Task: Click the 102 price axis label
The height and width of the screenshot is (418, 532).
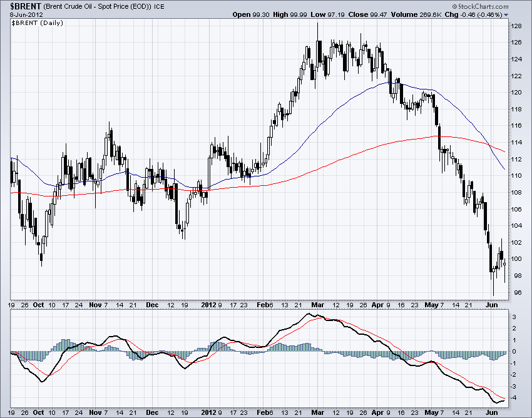Action: click(516, 242)
